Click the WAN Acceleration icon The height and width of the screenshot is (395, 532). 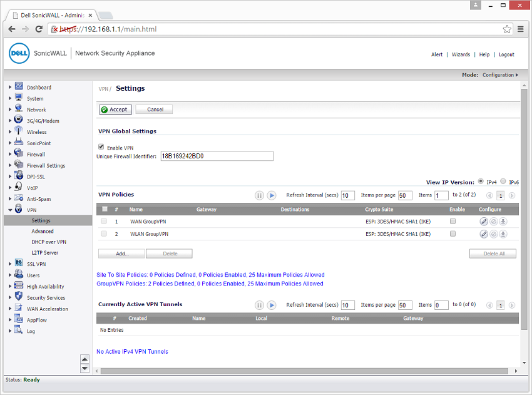click(19, 308)
